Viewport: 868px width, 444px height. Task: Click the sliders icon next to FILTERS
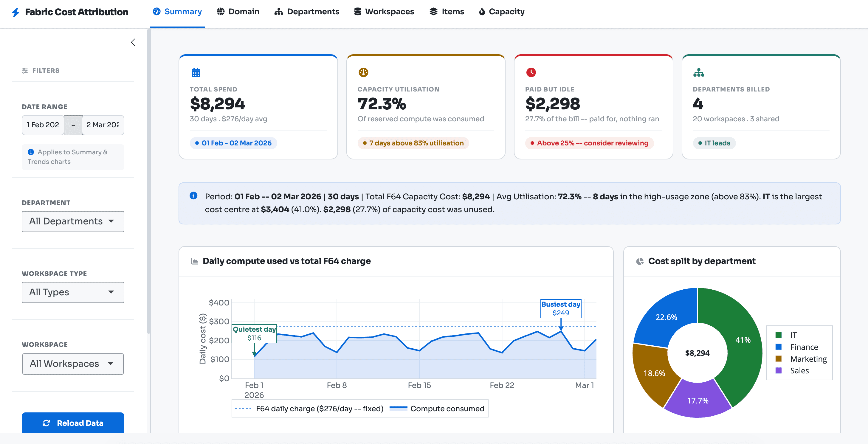[25, 70]
